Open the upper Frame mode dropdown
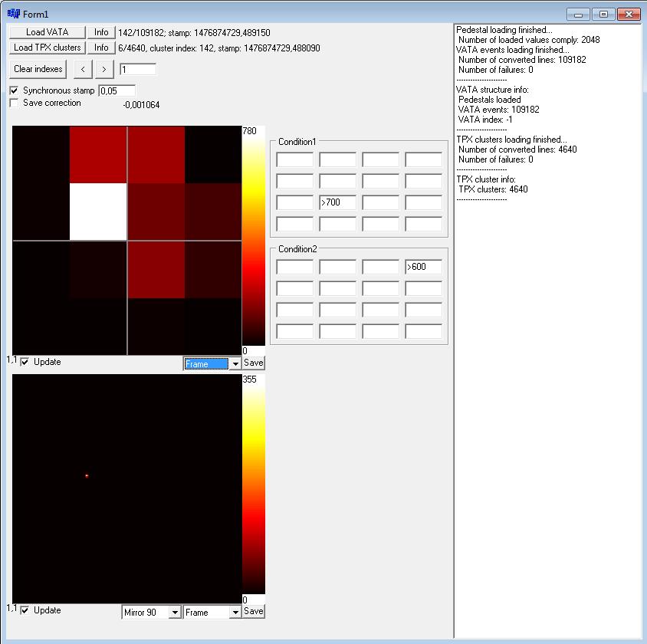 point(212,364)
